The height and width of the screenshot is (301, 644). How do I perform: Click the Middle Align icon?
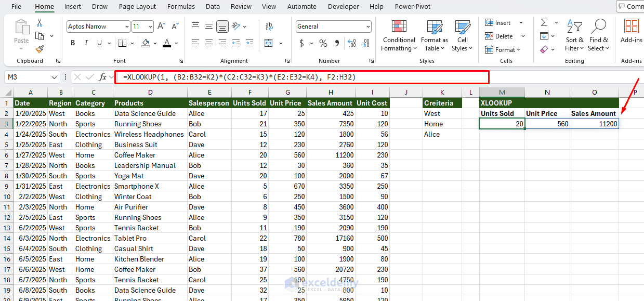point(208,27)
